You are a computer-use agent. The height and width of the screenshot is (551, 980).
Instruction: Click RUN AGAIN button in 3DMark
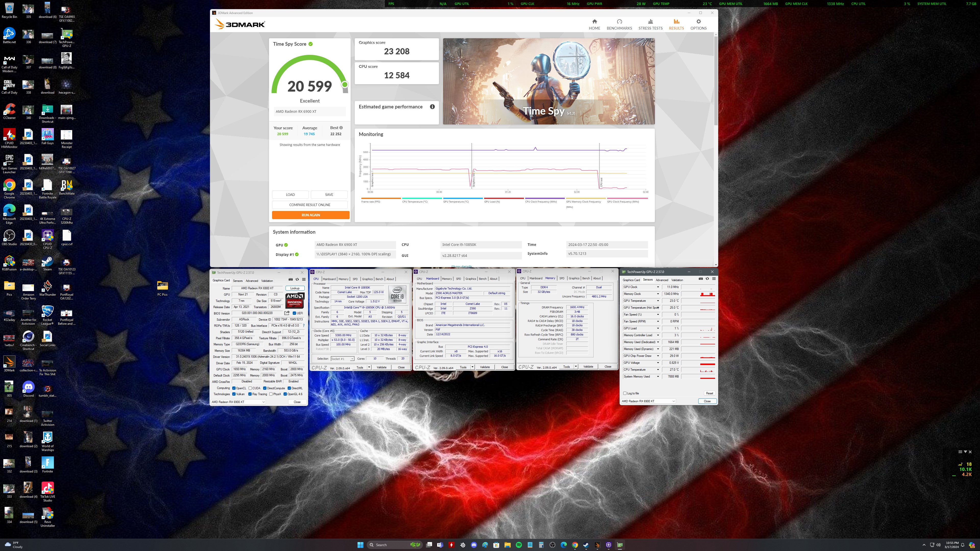(310, 215)
